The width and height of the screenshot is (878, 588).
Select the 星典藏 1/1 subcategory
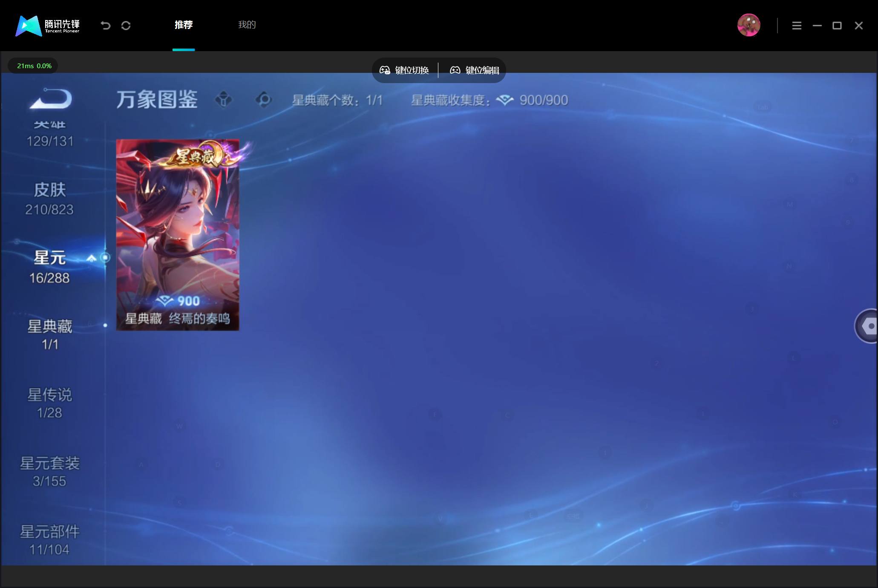(x=50, y=335)
